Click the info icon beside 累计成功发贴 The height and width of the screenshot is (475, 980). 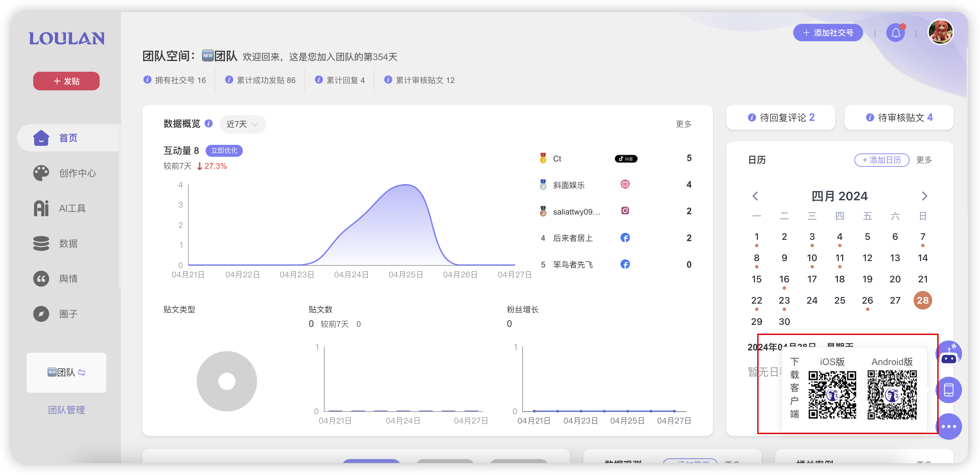(229, 79)
